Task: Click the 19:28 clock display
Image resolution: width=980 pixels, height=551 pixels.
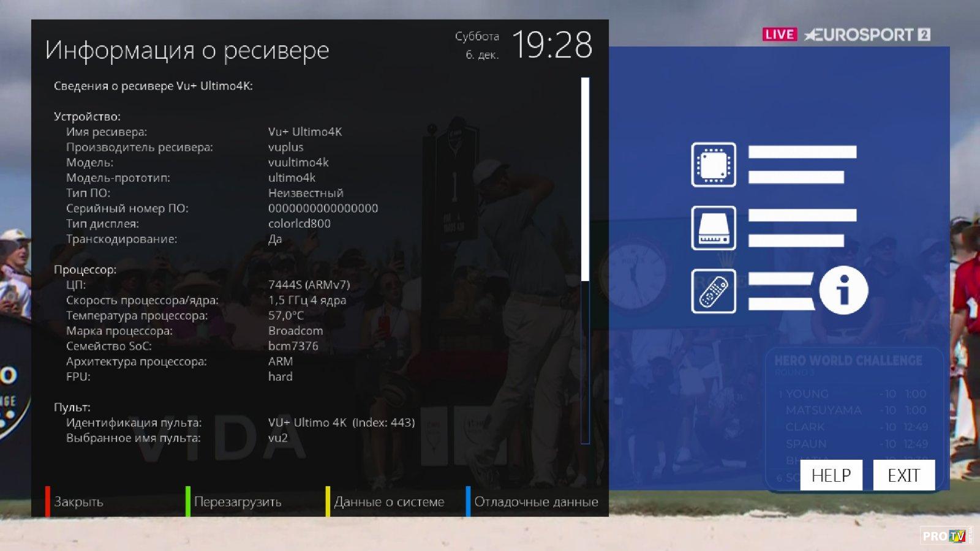Action: pos(552,45)
